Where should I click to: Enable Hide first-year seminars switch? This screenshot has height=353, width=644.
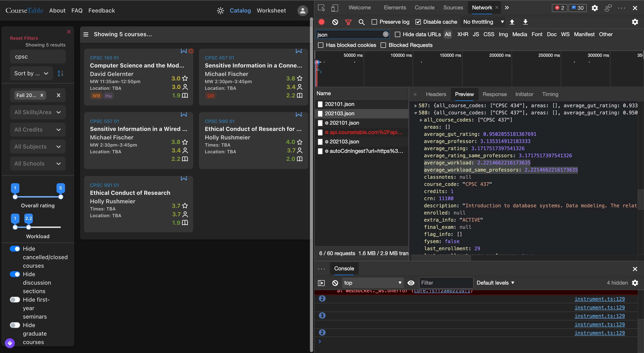15,300
